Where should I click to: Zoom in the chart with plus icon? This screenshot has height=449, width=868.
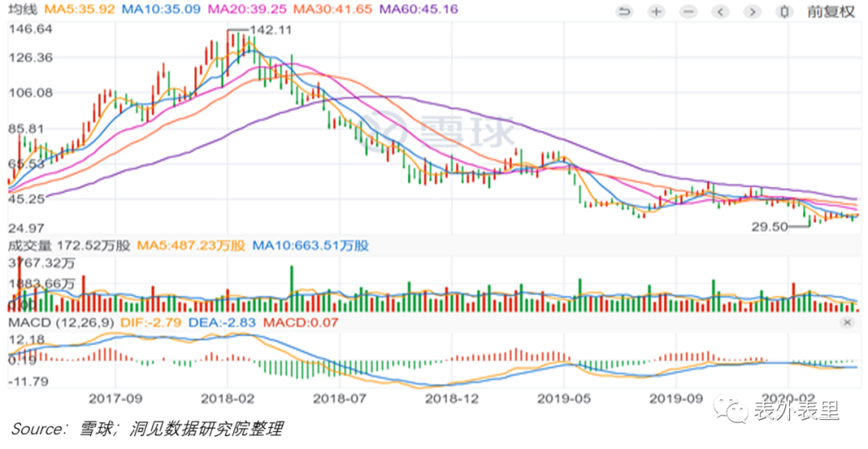pos(657,11)
